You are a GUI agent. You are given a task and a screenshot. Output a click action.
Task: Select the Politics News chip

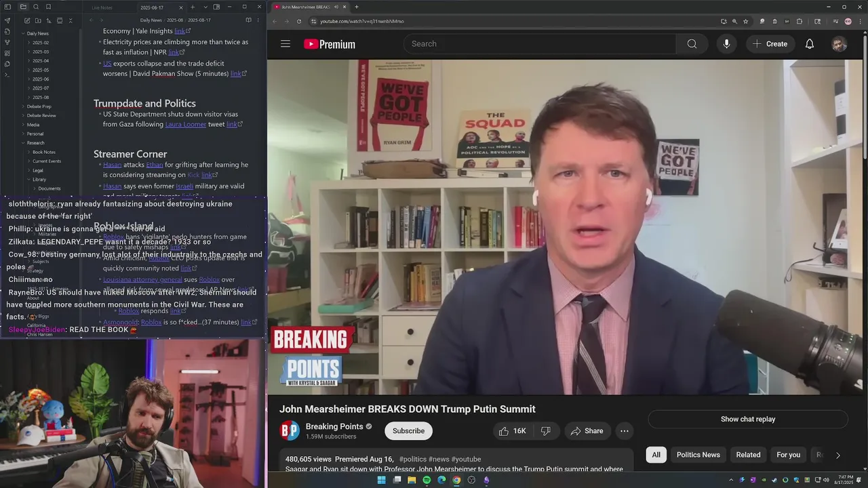click(x=698, y=455)
